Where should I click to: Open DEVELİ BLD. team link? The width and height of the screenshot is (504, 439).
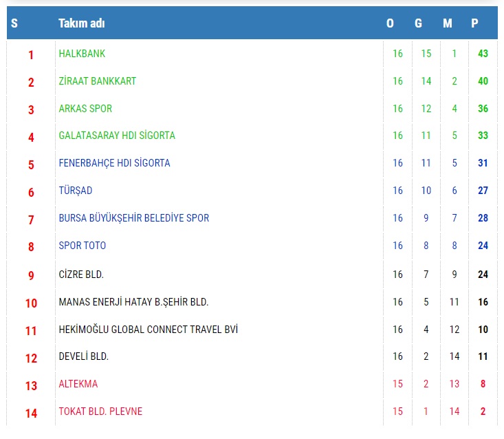[84, 356]
